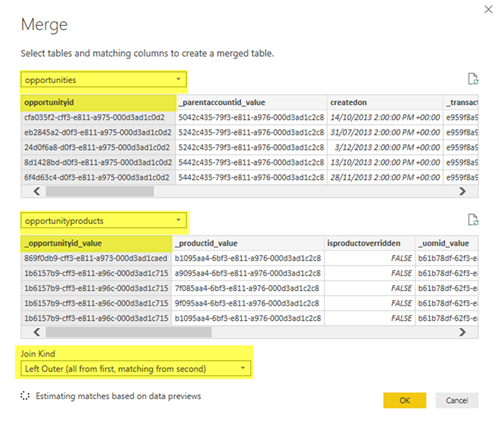Click right scroll arrow of opportunities preview
500x429 pixels.
click(x=462, y=191)
